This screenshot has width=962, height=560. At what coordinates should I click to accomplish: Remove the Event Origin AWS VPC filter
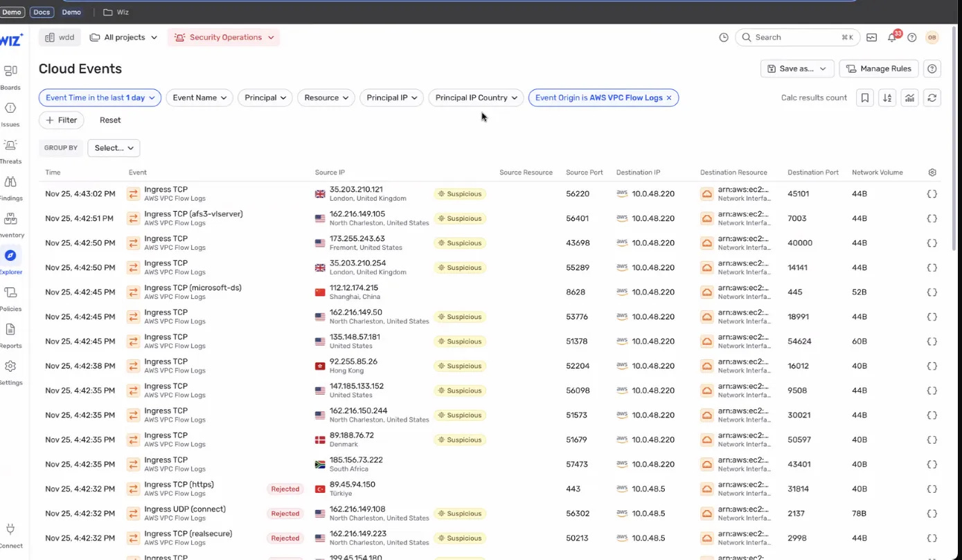coord(669,98)
